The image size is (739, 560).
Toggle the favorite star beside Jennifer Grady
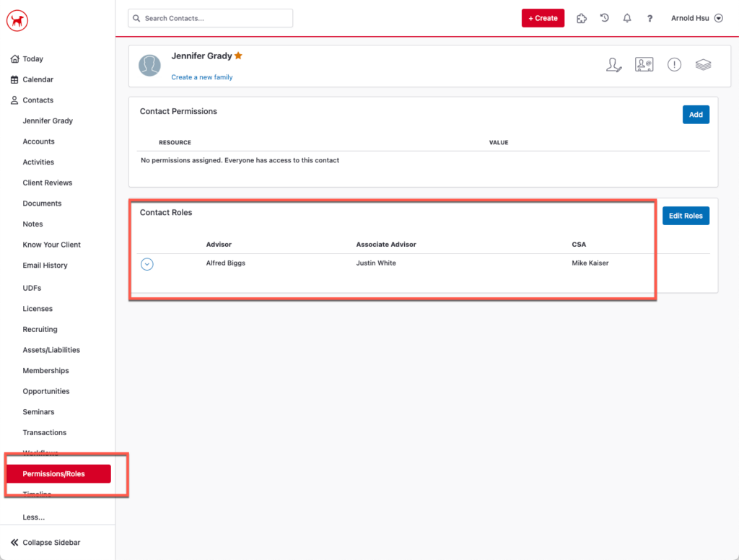click(x=238, y=56)
